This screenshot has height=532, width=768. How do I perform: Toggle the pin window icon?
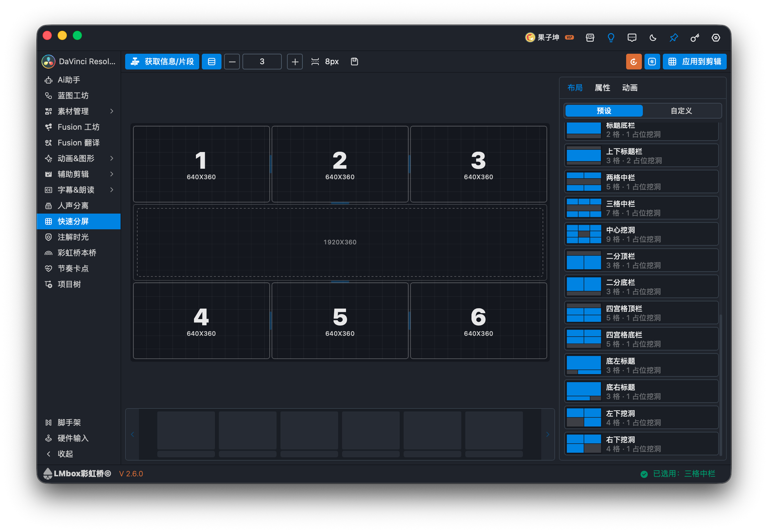point(674,37)
